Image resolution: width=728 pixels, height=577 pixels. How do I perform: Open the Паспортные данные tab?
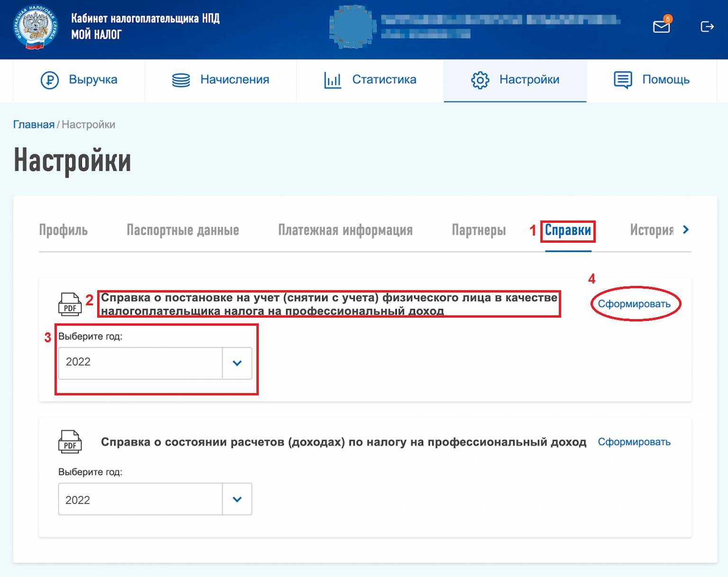[x=182, y=230]
